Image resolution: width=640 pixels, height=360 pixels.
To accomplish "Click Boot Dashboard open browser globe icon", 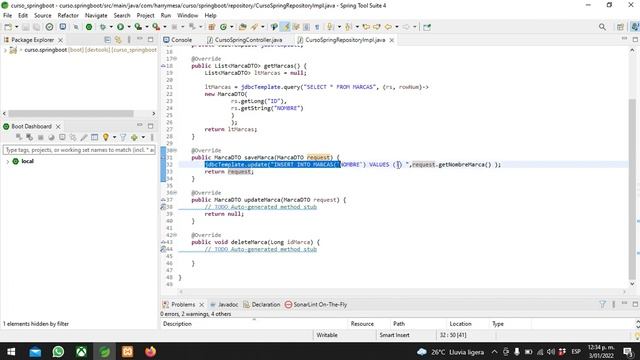I will (51, 137).
